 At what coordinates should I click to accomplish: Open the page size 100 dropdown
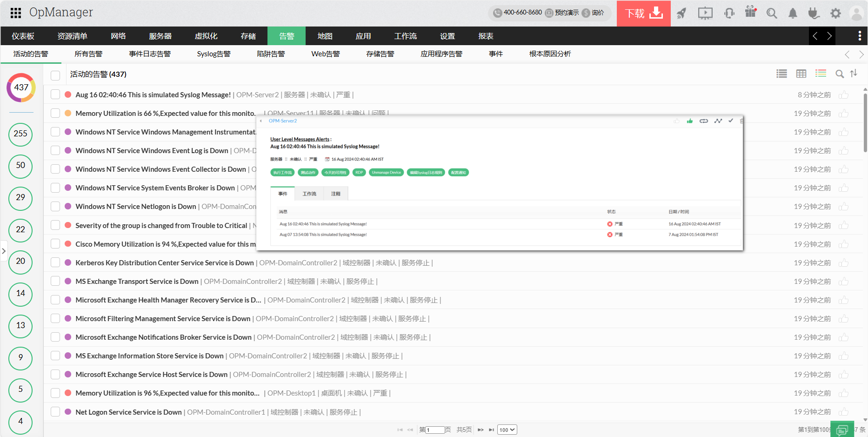(507, 430)
